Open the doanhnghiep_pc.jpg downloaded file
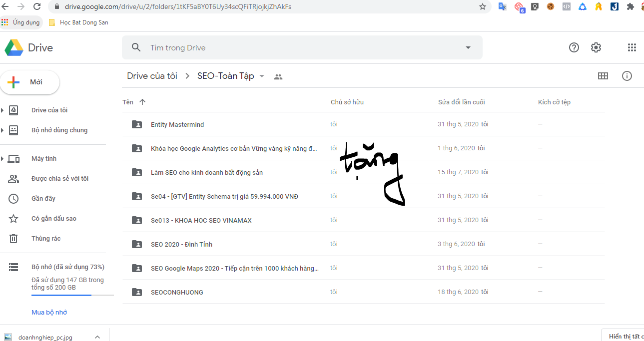Screen dimensions: 644x341 pos(45,337)
